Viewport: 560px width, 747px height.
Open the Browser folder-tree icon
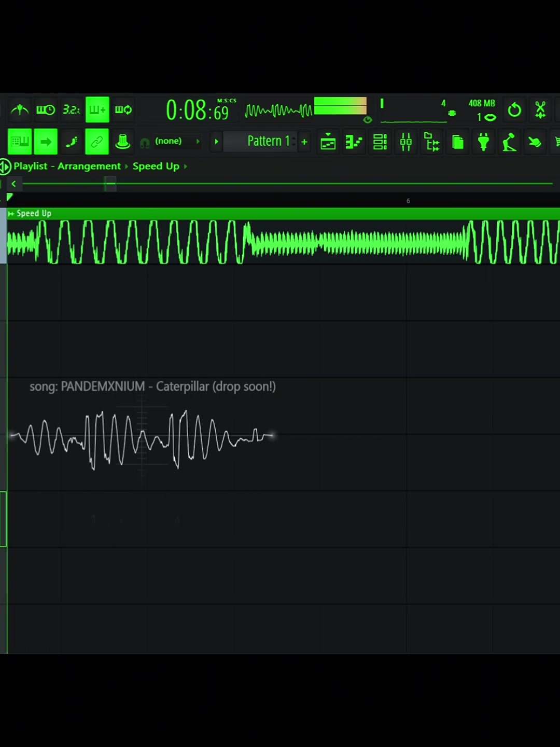431,142
